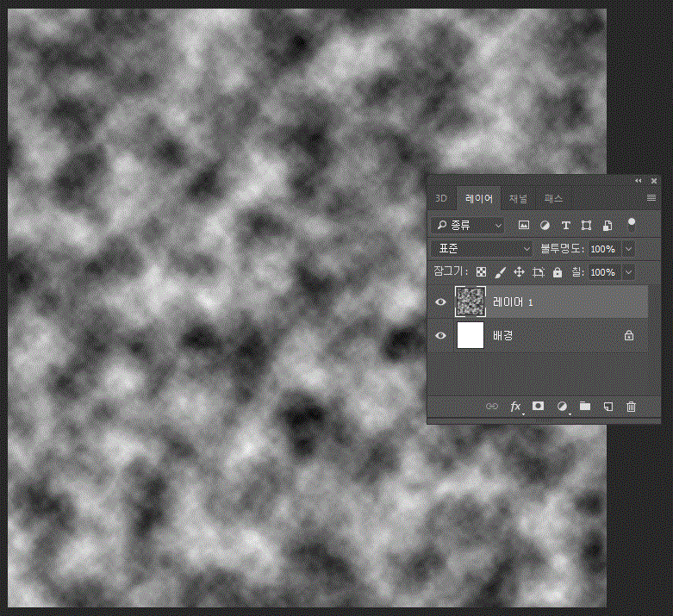
Task: Lock transparent pixels
Action: click(481, 272)
